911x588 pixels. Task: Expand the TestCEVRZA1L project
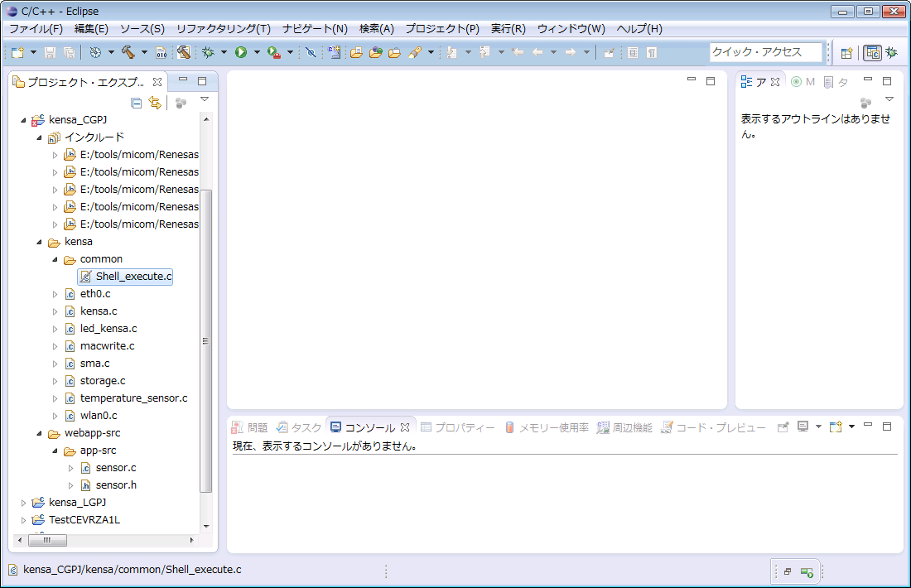tap(24, 520)
